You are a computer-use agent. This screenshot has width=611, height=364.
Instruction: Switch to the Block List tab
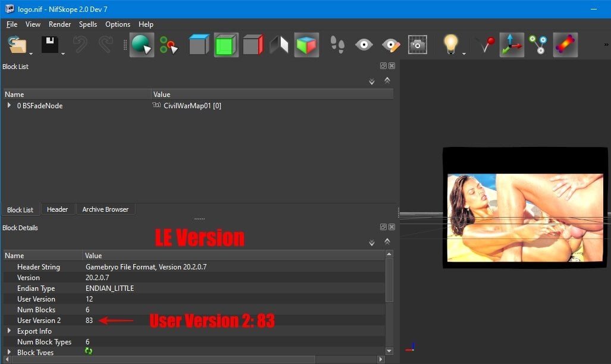click(x=20, y=209)
